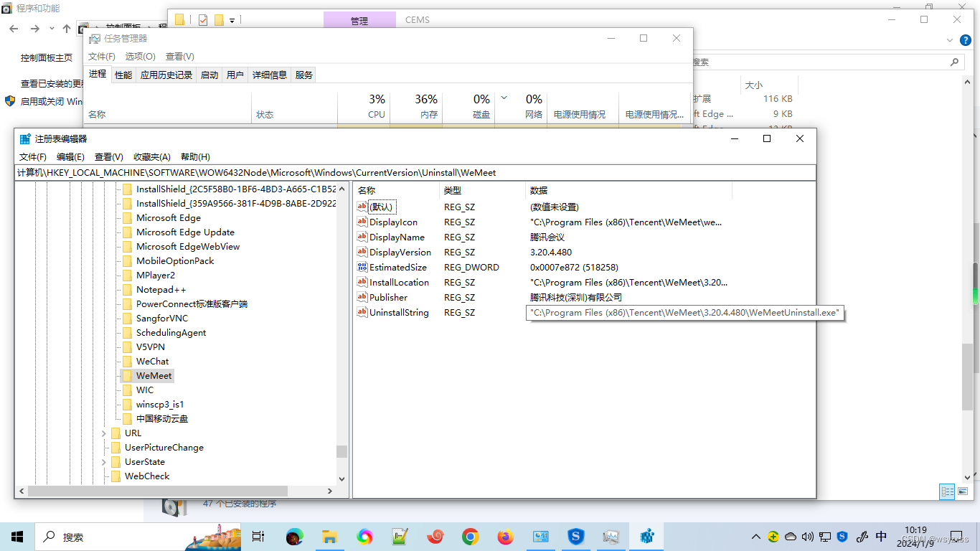
Task: Open Registry Editor 查看(V) menu
Action: tap(108, 156)
